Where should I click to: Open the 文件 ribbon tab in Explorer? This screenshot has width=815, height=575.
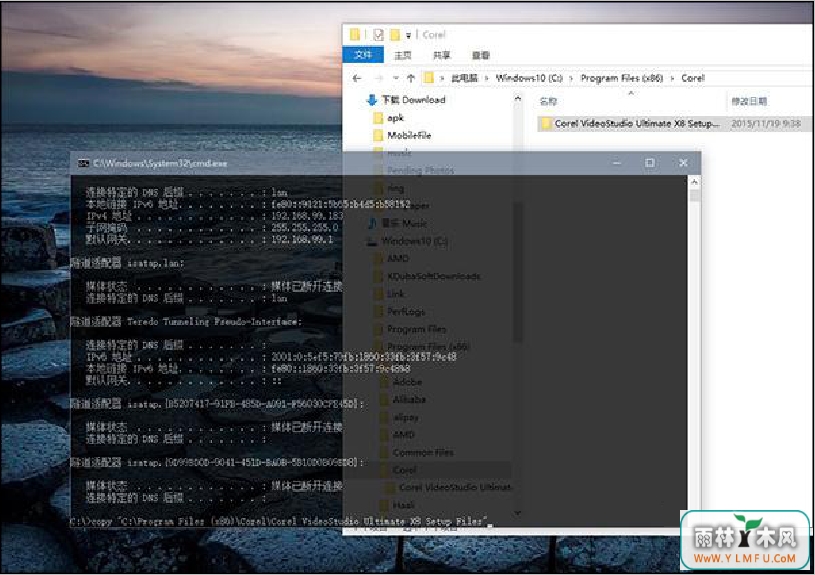(363, 55)
